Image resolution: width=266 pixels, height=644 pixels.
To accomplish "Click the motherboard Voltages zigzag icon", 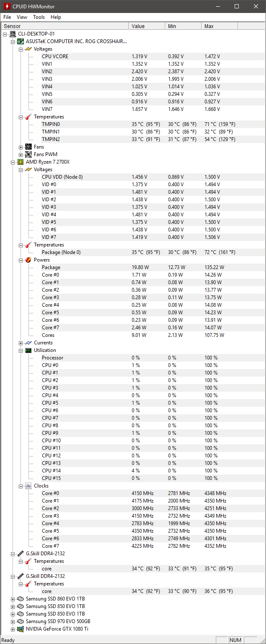I will pyautogui.click(x=28, y=49).
